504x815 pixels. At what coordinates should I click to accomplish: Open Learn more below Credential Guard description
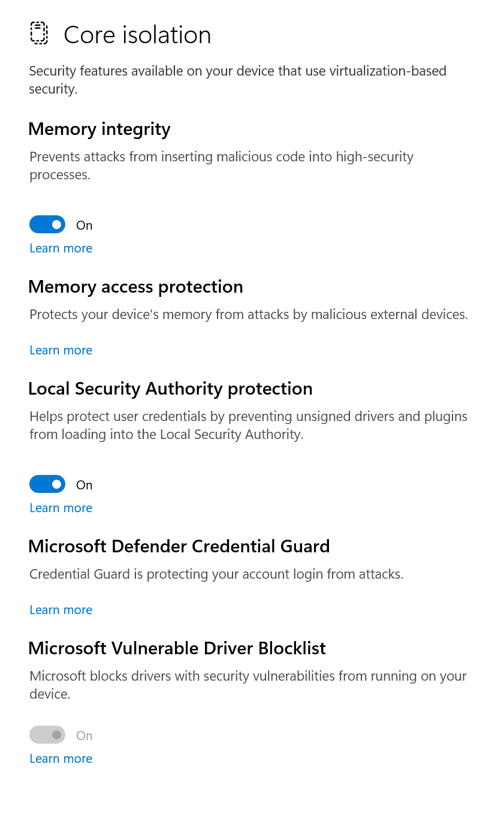pyautogui.click(x=61, y=610)
